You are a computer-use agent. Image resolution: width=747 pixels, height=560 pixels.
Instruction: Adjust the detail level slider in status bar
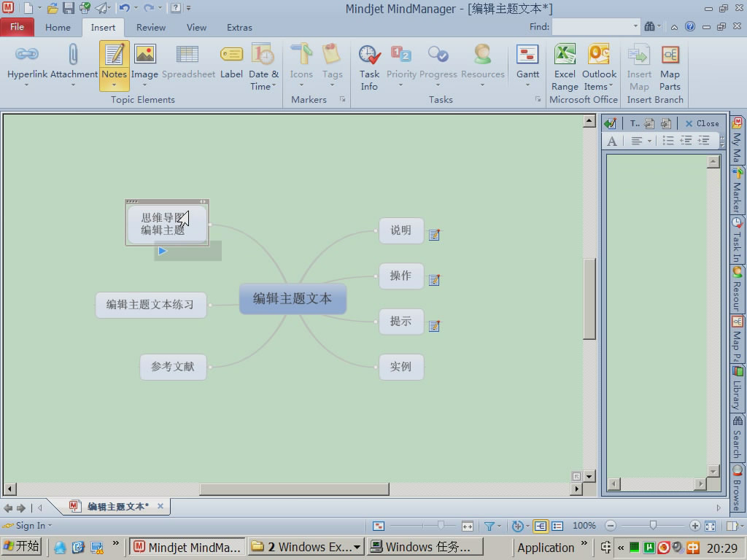[441, 525]
